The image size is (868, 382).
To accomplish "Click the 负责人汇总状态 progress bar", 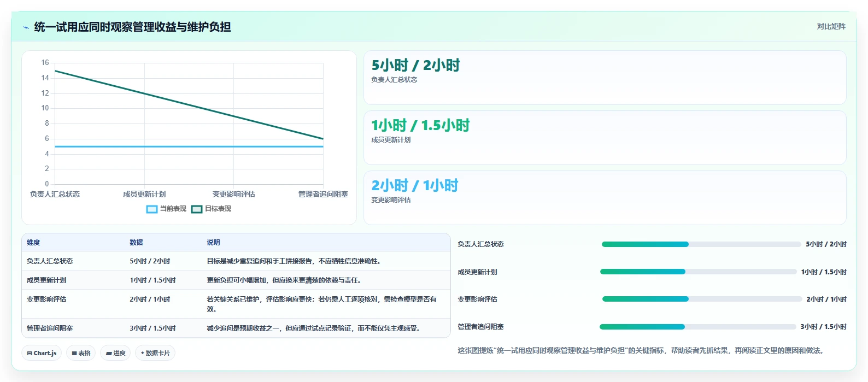I will pos(701,244).
